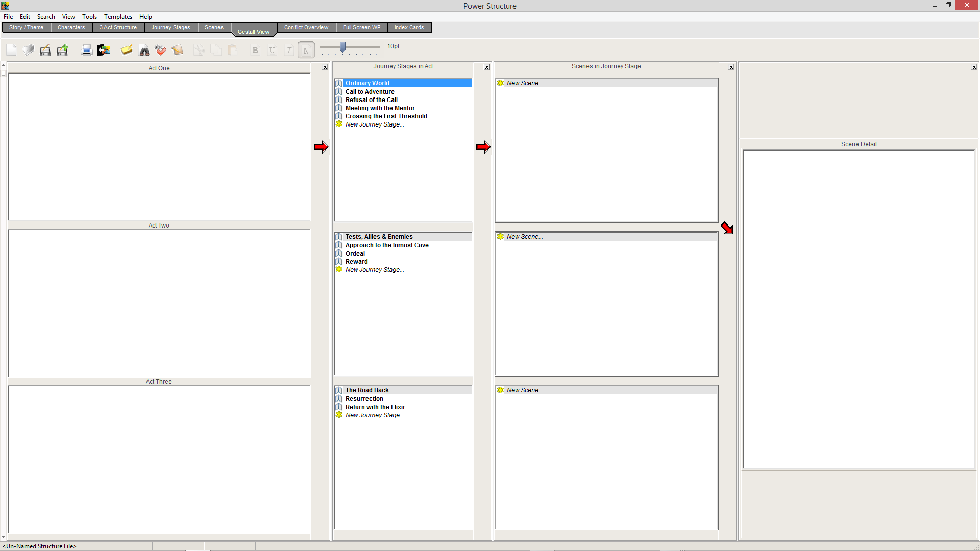Click the Gestalt View tab
Screen dimensions: 980x551
tap(254, 32)
